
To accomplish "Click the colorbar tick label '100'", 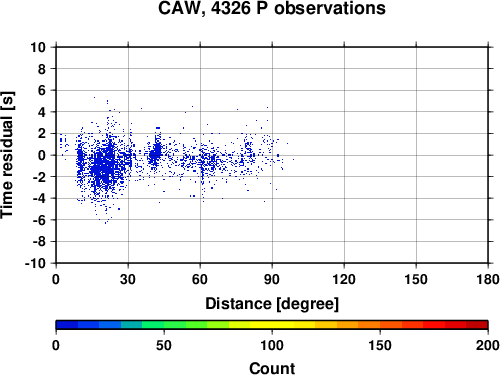I will tap(272, 345).
